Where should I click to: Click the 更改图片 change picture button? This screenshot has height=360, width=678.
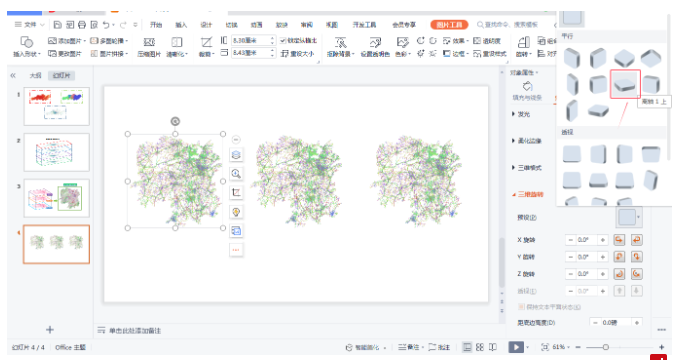pos(65,54)
